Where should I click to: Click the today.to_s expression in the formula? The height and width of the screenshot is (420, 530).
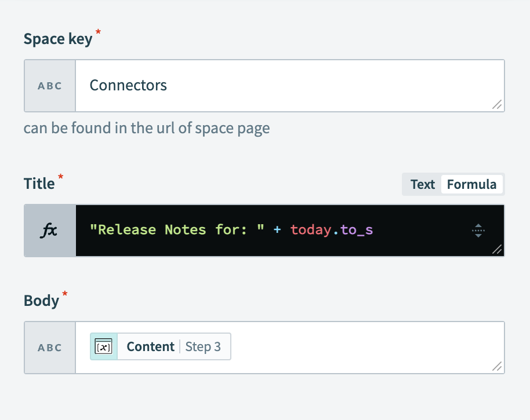[x=333, y=229]
